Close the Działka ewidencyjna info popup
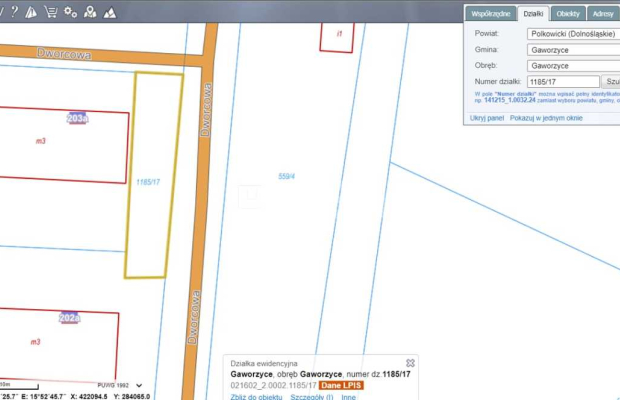 click(410, 363)
